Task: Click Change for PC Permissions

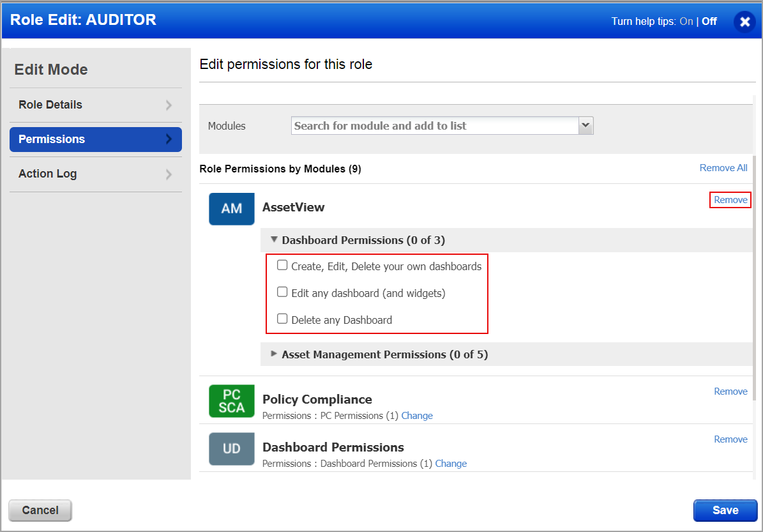Action: coord(417,416)
